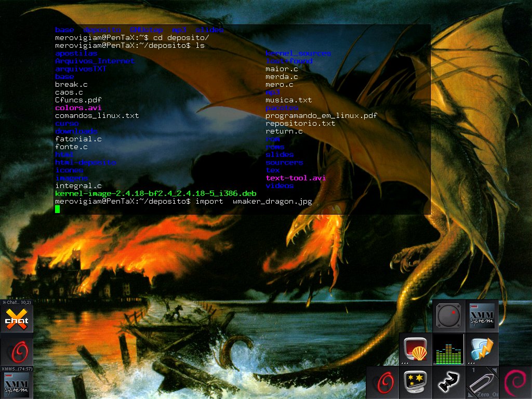Click 'maior.c' in the listing
This screenshot has height=399, width=532.
coord(282,69)
